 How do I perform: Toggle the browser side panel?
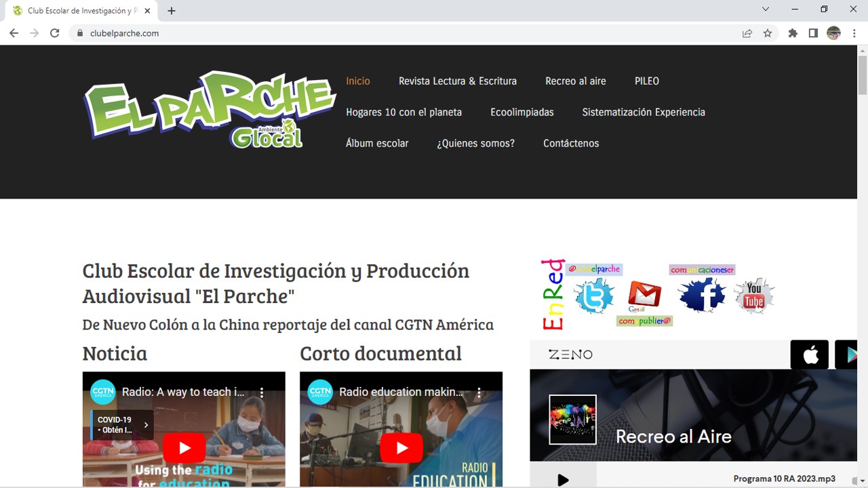(x=813, y=33)
